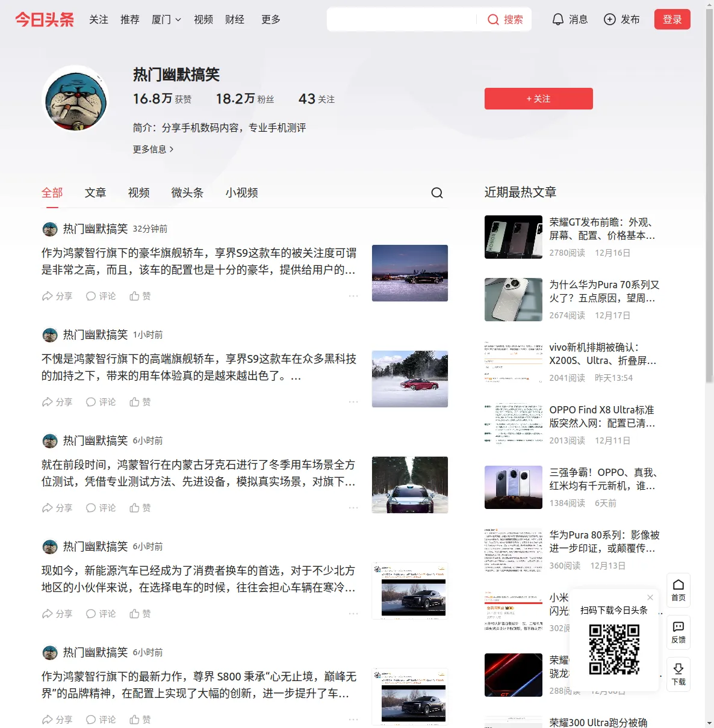The height and width of the screenshot is (728, 714).
Task: Like the 现如今，新能源汽车 post
Action: (140, 614)
